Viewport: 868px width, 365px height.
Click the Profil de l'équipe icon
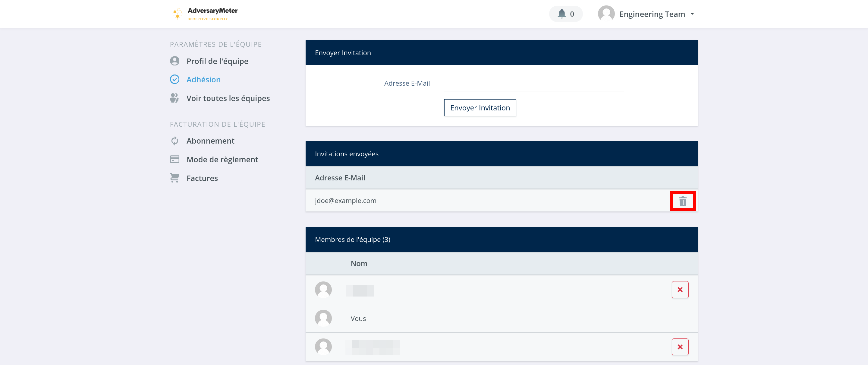pyautogui.click(x=175, y=61)
